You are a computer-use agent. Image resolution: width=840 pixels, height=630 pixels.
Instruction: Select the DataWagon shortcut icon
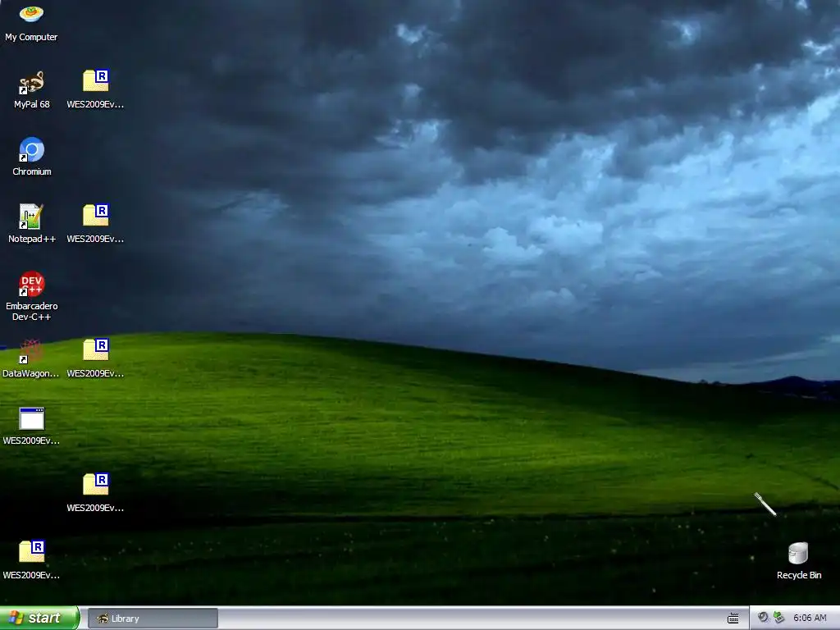[31, 359]
